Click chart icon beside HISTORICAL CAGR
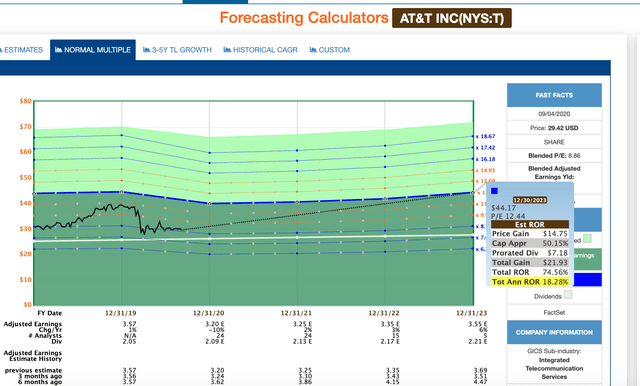Image resolution: width=640 pixels, height=386 pixels. 227,50
